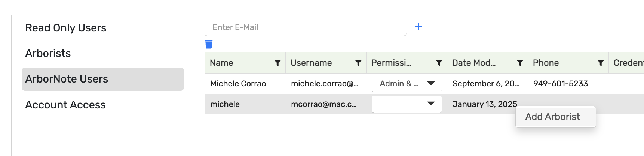
Task: Open the Username column filter icon
Action: [x=358, y=63]
